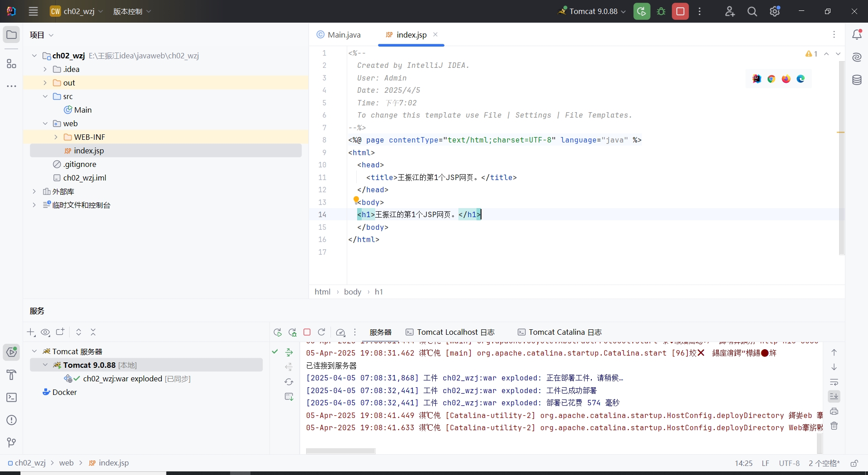Viewport: 868px width, 475px height.
Task: Collapse the src folder node
Action: pos(45,96)
